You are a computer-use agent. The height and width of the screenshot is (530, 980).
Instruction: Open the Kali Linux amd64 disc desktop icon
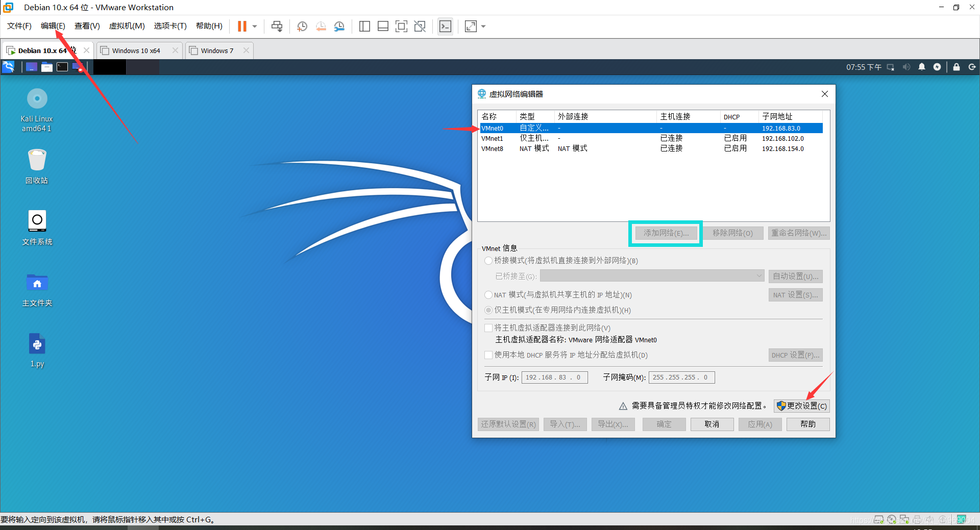pyautogui.click(x=37, y=110)
